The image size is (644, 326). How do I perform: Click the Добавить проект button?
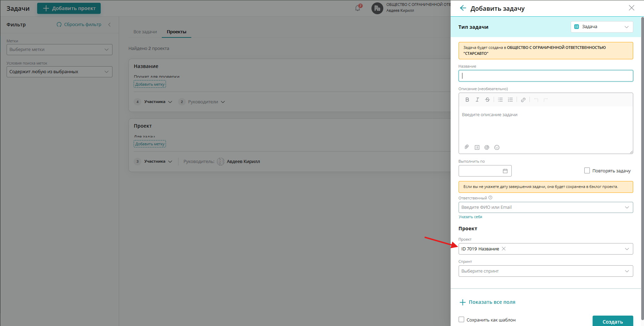coord(69,8)
